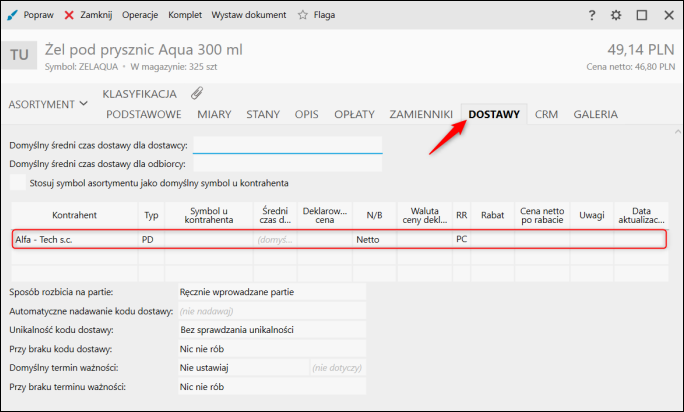Image resolution: width=684 pixels, height=412 pixels.
Task: Click the Popraw label
Action: click(38, 15)
